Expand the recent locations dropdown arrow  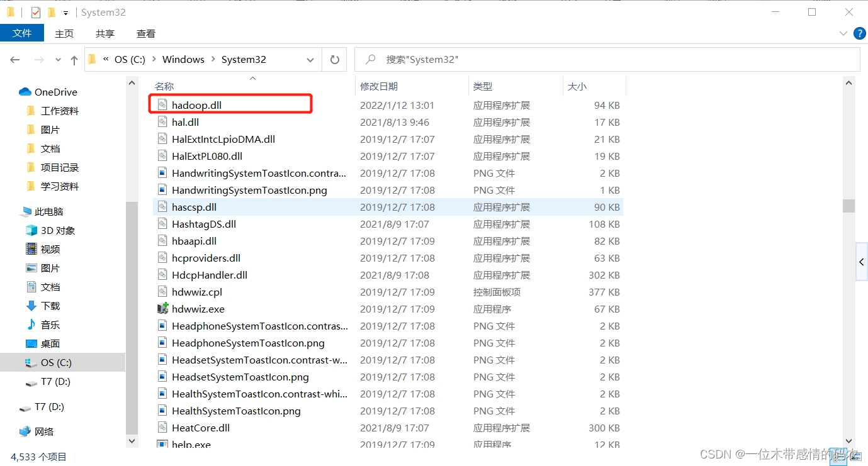[59, 60]
